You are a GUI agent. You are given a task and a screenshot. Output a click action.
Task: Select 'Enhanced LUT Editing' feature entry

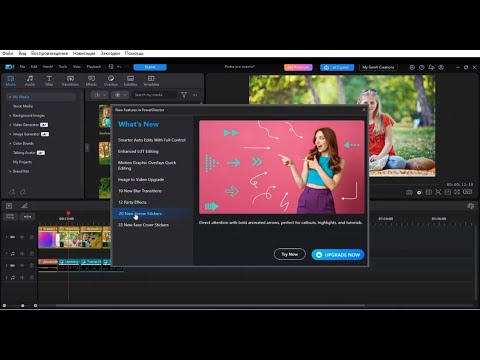(138, 151)
